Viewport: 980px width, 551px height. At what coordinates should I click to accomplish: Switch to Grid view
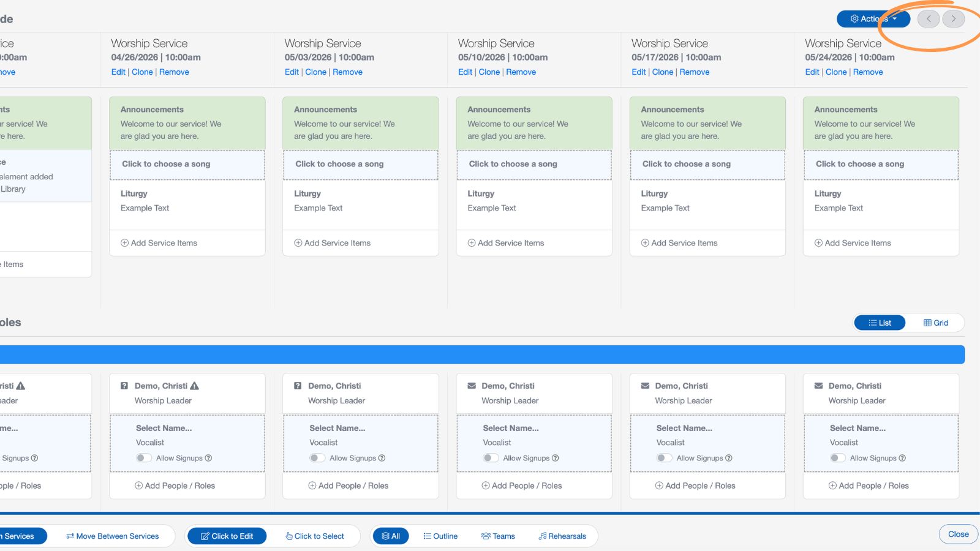[x=935, y=323]
